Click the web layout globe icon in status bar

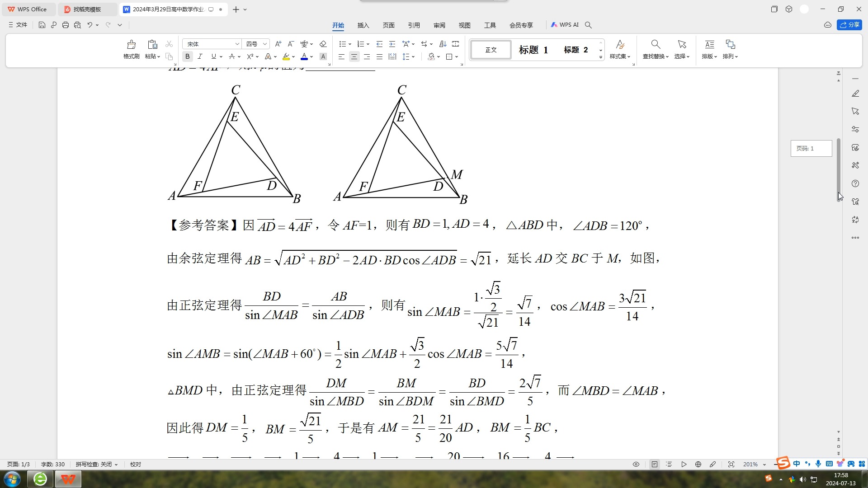698,465
